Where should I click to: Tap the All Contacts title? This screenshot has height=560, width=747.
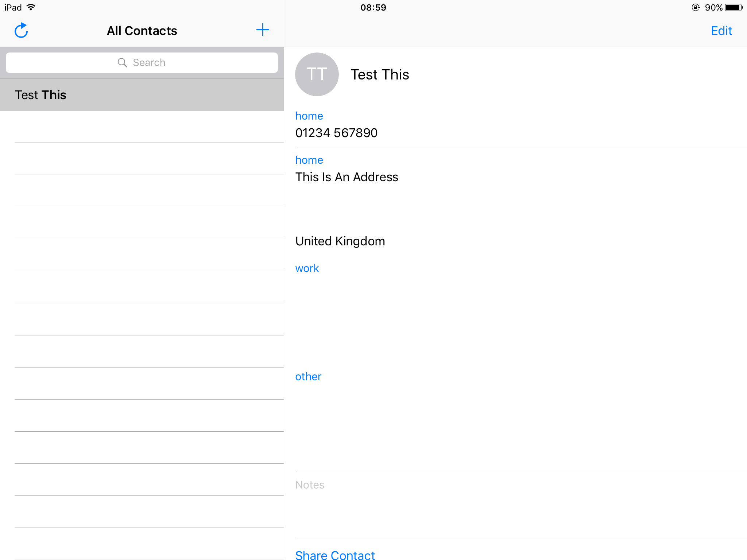(x=142, y=31)
